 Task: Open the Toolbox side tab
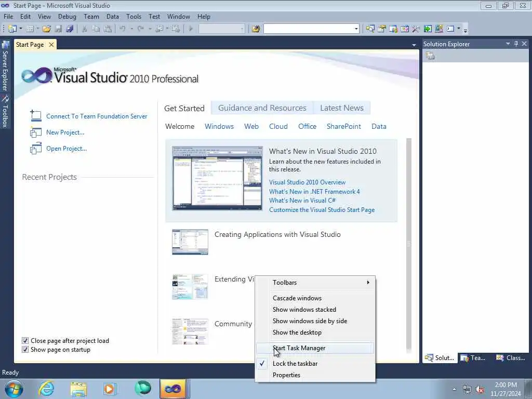click(x=5, y=112)
